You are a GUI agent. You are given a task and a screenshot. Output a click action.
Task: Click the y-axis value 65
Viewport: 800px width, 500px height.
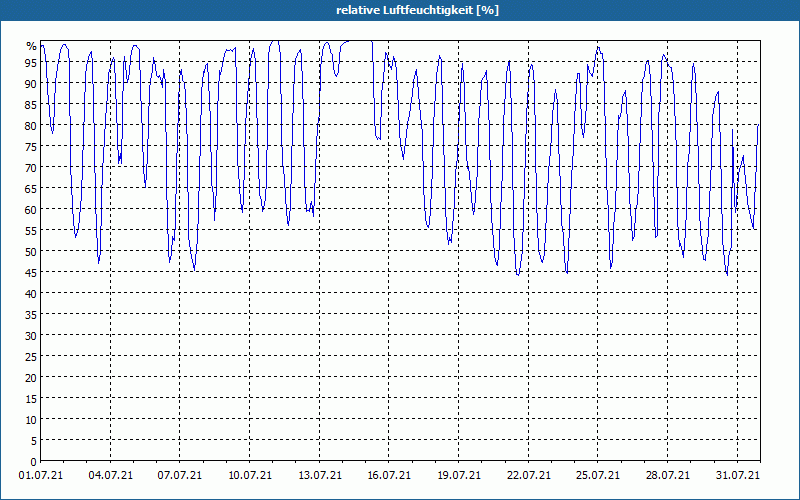click(31, 189)
